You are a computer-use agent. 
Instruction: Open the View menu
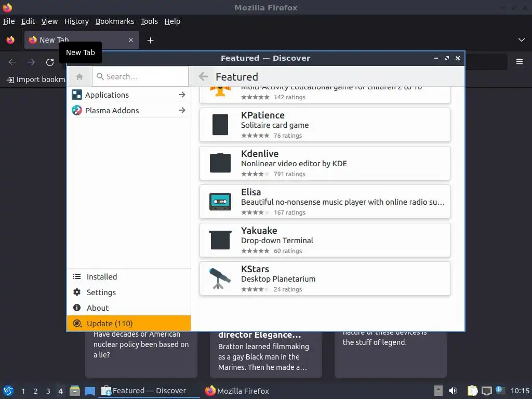[x=49, y=21]
